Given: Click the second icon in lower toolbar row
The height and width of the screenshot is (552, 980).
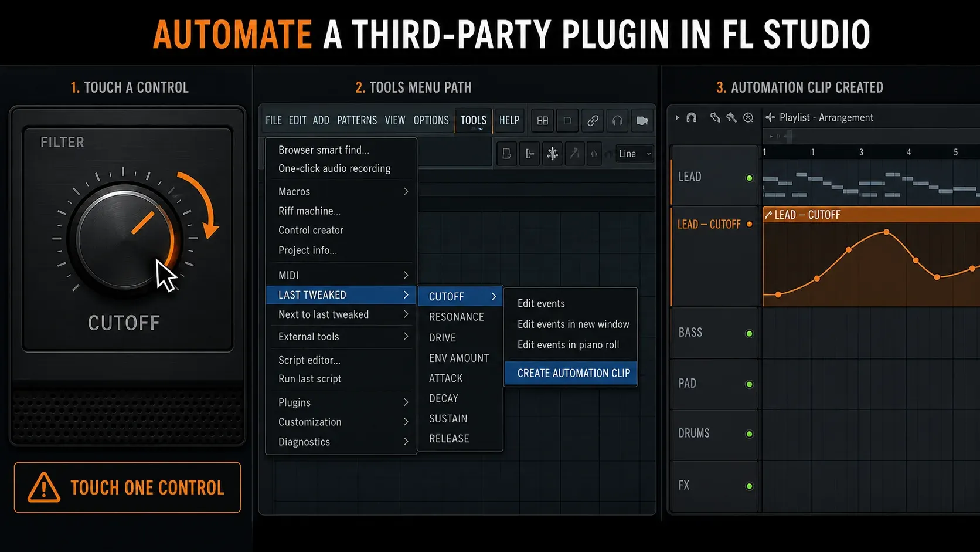Looking at the screenshot, I should pos(529,154).
